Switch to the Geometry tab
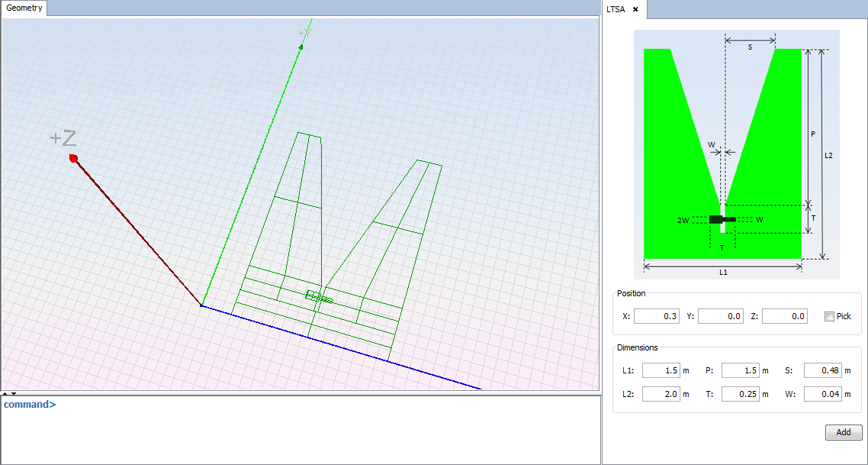 pyautogui.click(x=26, y=8)
